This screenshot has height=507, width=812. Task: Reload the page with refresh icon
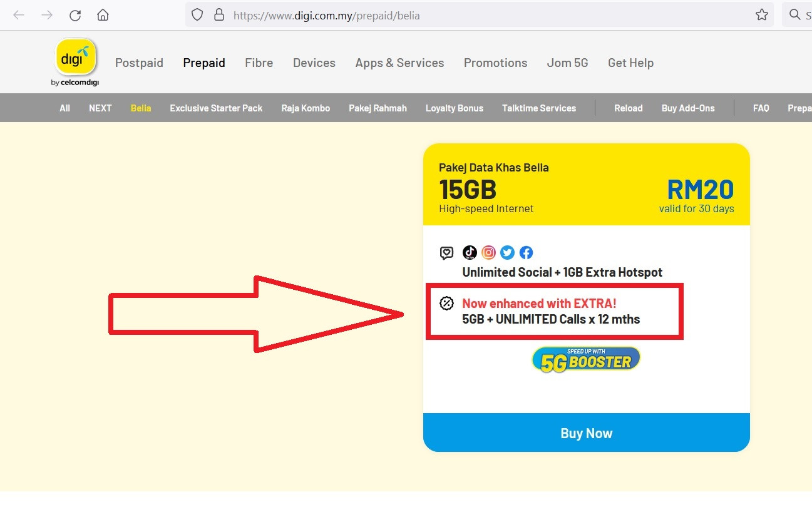tap(75, 15)
